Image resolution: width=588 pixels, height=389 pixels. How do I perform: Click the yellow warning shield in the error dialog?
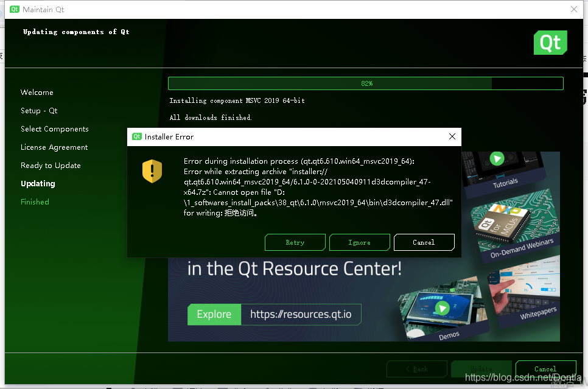152,172
